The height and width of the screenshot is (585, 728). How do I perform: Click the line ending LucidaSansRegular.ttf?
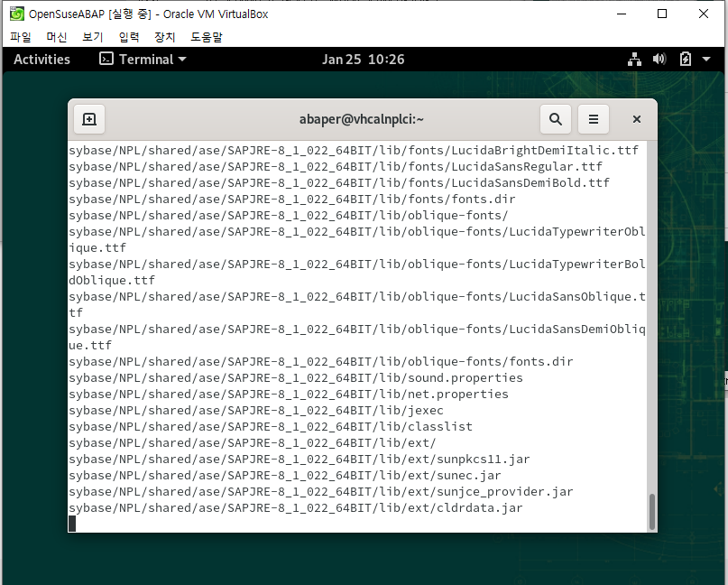(x=336, y=167)
